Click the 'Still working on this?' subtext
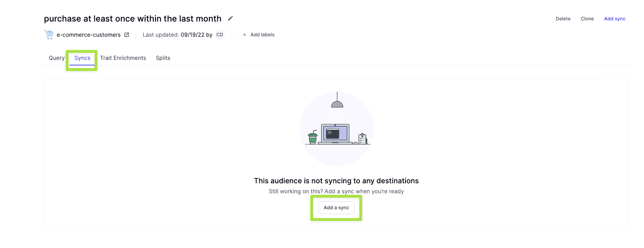Screen dimensions: 644x248 tap(336, 191)
